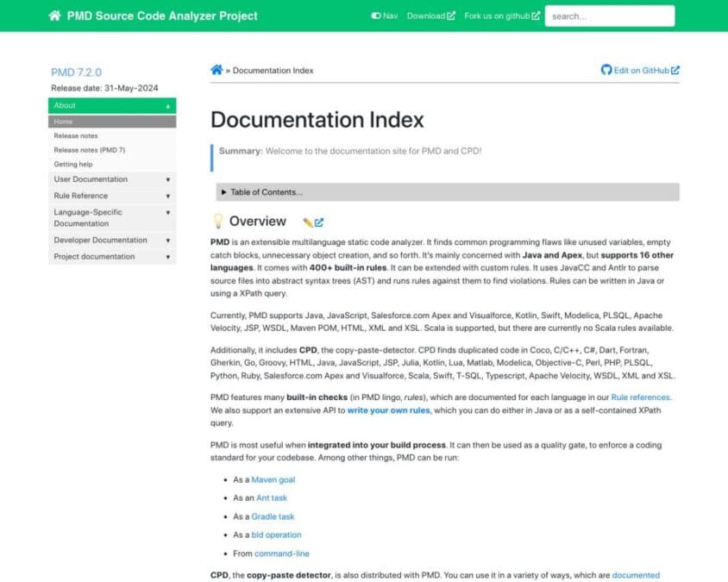728x582 pixels.
Task: Open the PMD 7.2.0 version link
Action: pyautogui.click(x=76, y=72)
